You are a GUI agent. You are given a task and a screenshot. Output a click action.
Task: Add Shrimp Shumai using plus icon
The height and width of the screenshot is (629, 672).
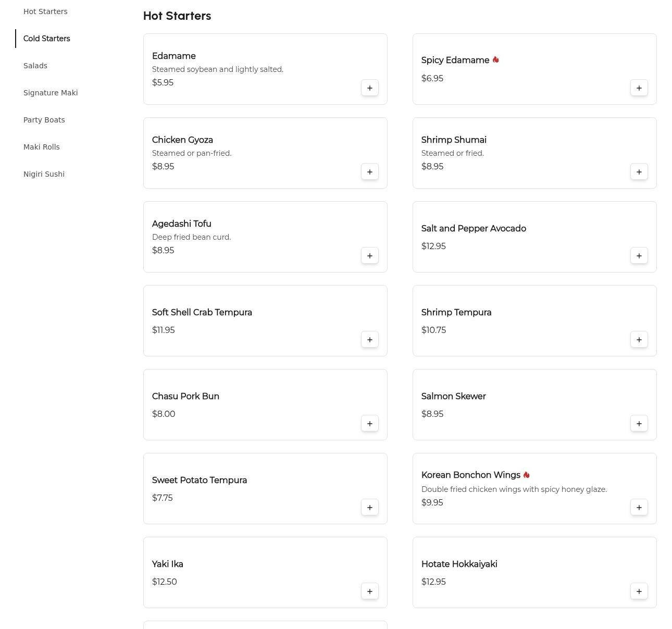pos(639,172)
